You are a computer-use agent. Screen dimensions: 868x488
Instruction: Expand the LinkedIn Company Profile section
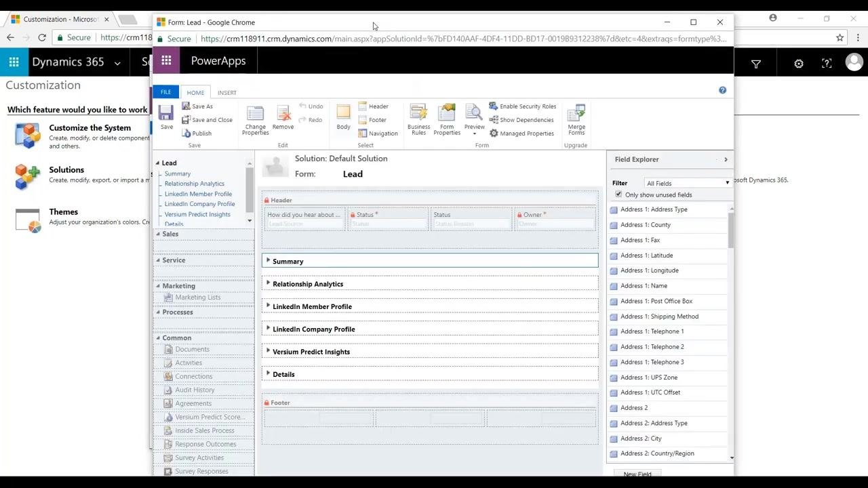269,328
